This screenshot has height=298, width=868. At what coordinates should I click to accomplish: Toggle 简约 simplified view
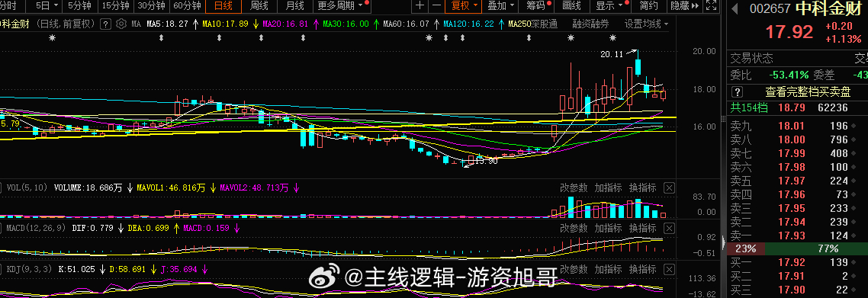(x=649, y=6)
